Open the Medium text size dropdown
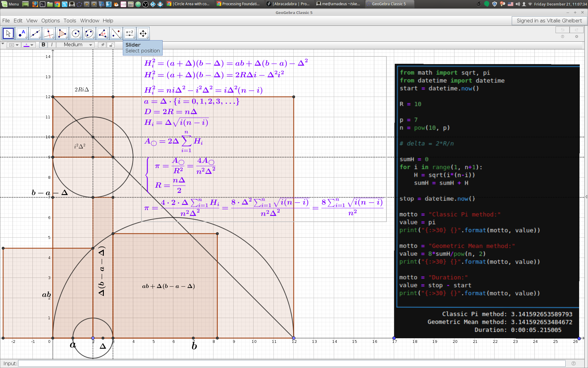The width and height of the screenshot is (588, 368). click(x=76, y=45)
